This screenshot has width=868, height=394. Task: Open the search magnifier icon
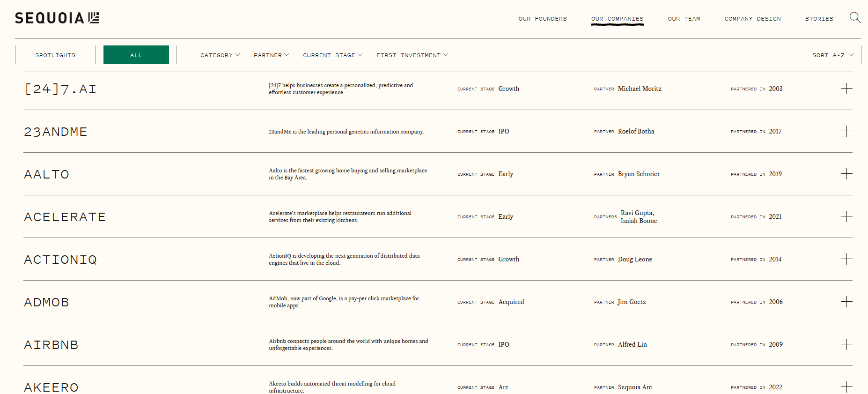click(855, 18)
